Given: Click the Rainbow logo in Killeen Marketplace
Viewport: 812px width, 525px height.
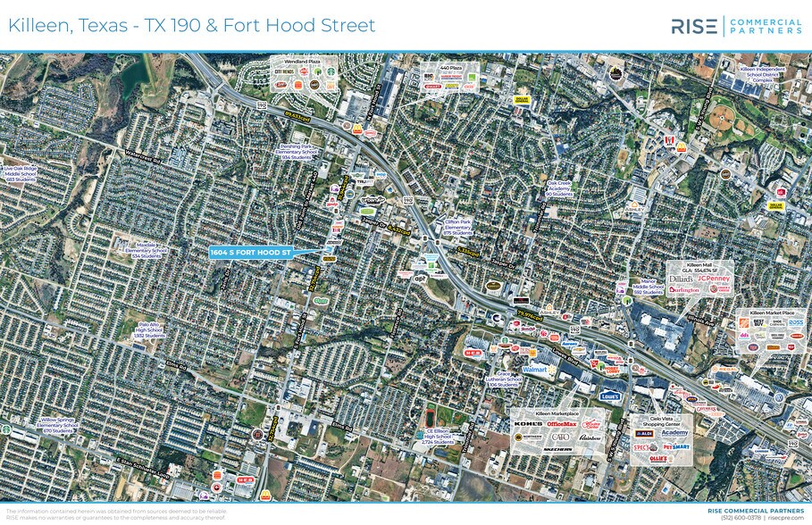Looking at the screenshot, I should pos(590,437).
